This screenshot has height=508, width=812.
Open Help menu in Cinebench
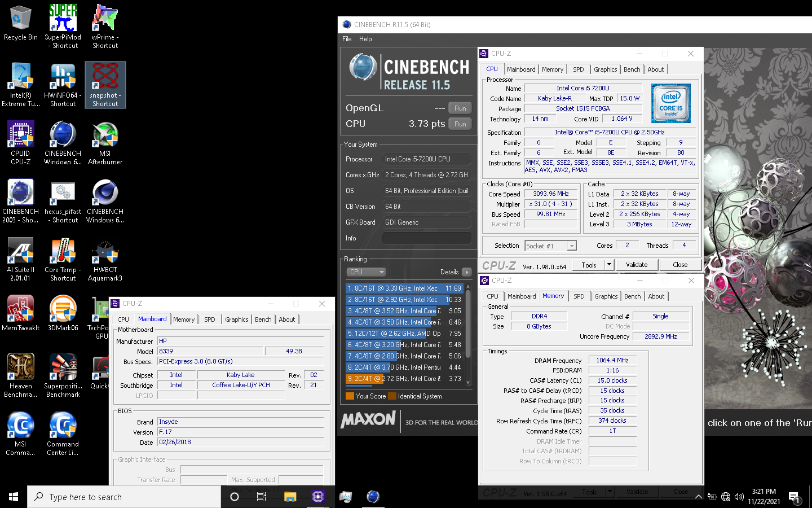click(365, 39)
